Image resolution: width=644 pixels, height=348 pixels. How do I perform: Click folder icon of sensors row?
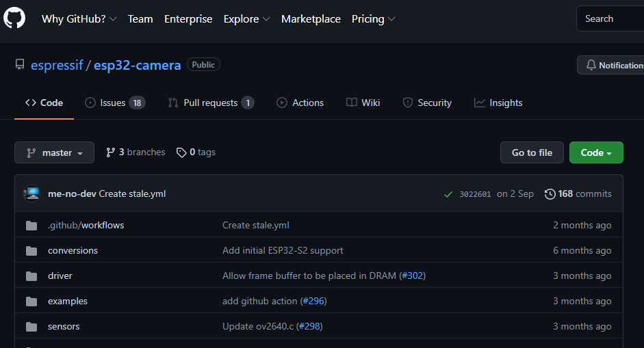pyautogui.click(x=31, y=327)
